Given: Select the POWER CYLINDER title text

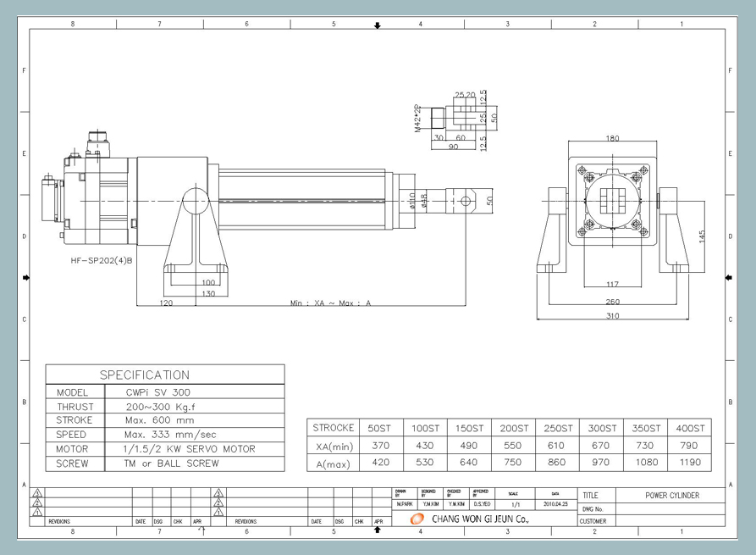Looking at the screenshot, I should [x=672, y=496].
